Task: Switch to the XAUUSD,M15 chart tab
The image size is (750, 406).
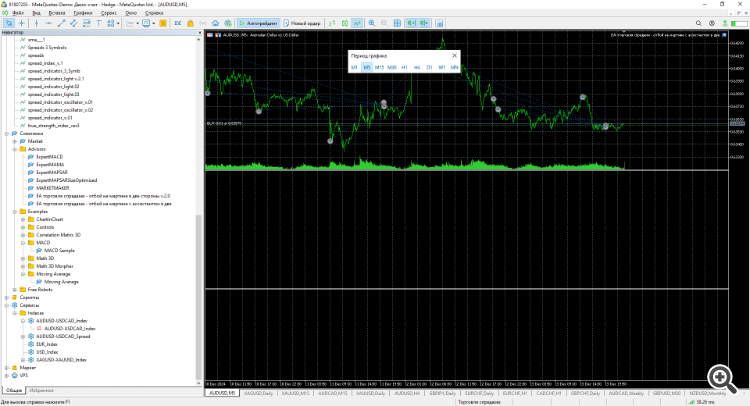Action: (295, 393)
